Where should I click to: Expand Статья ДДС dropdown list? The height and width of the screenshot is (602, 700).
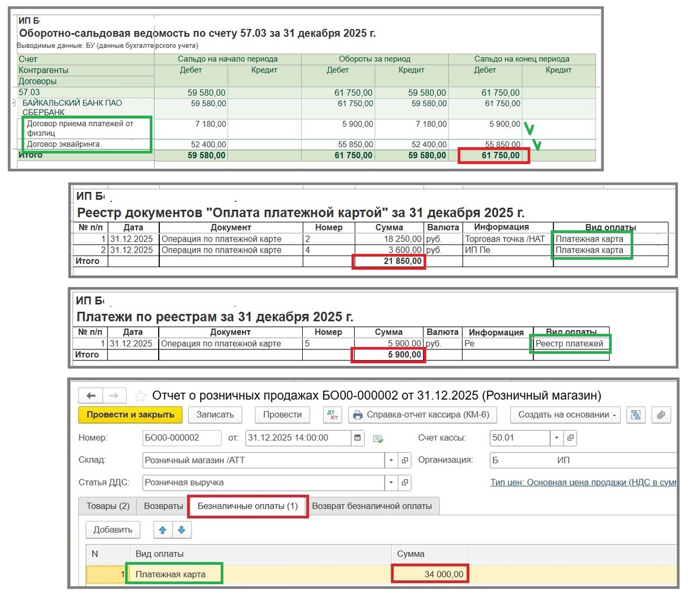pyautogui.click(x=391, y=482)
